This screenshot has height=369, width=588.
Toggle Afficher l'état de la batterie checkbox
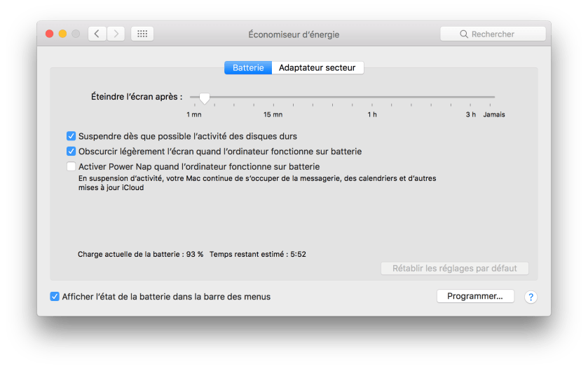[55, 297]
